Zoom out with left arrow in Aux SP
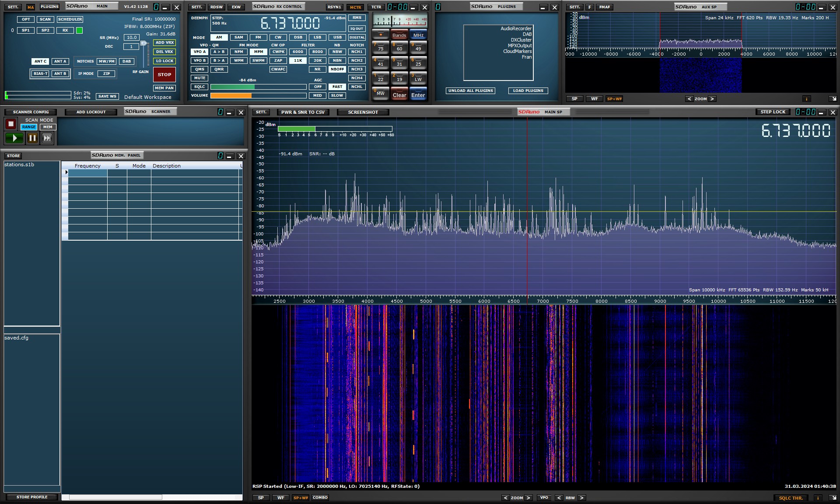 689,99
